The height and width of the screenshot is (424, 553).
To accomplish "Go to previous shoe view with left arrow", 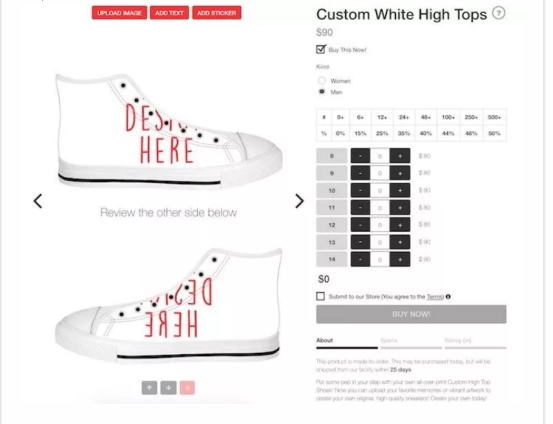I will (x=38, y=201).
